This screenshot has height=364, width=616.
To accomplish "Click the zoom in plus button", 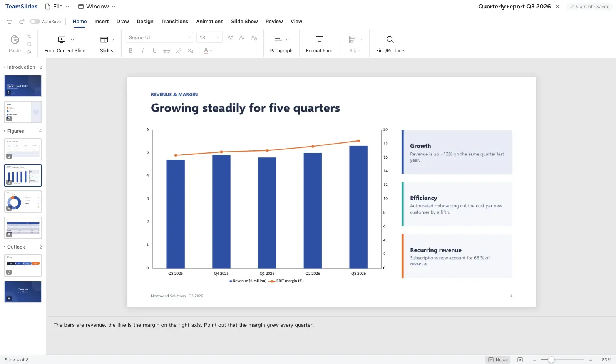I will (x=591, y=360).
